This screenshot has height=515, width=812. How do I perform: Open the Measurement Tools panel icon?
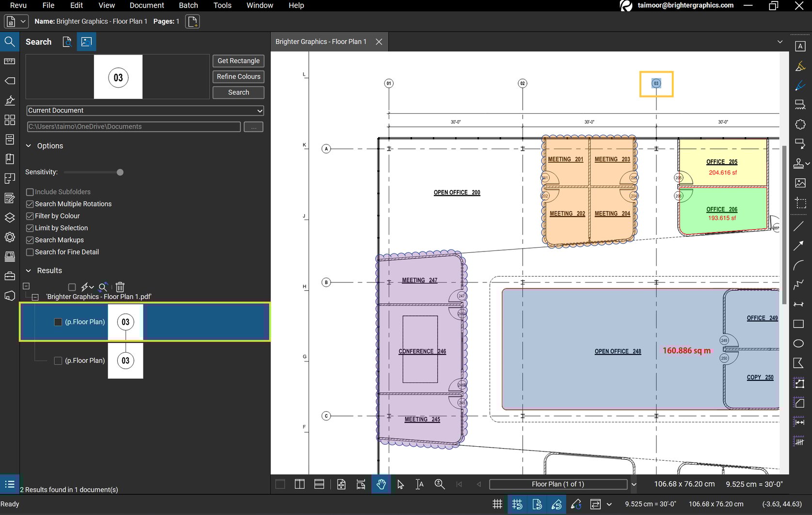(x=10, y=62)
